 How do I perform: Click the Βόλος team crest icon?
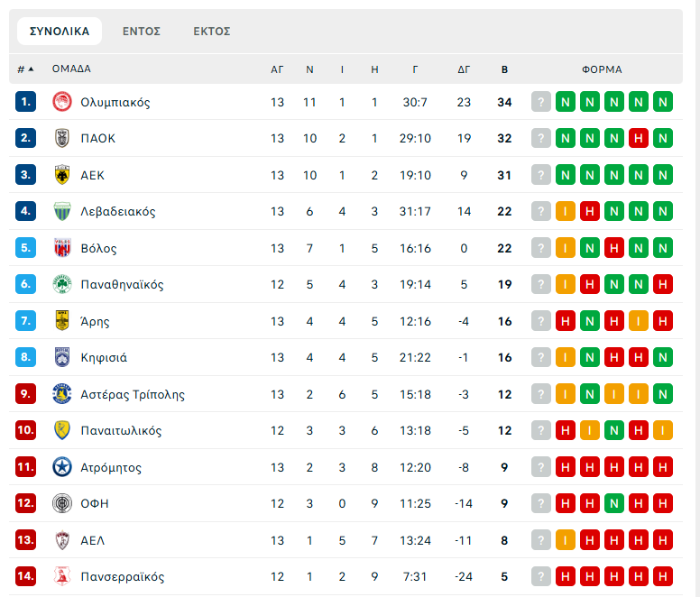pyautogui.click(x=62, y=248)
